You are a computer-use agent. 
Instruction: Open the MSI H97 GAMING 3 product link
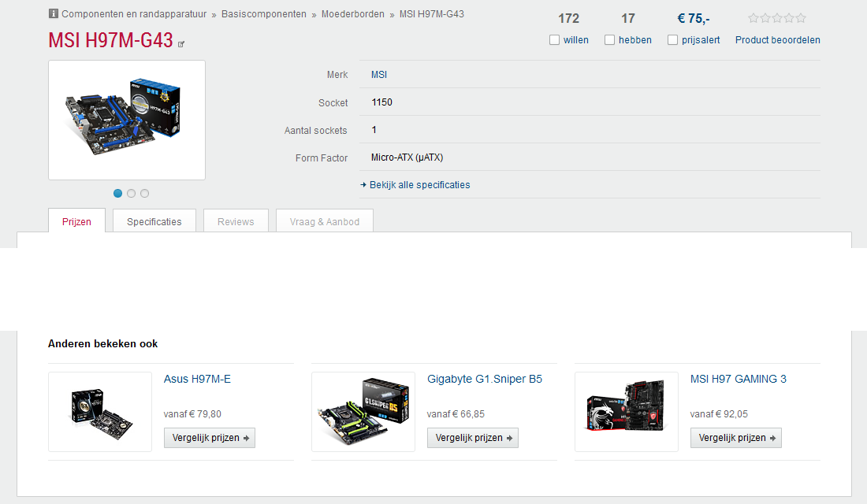tap(739, 379)
